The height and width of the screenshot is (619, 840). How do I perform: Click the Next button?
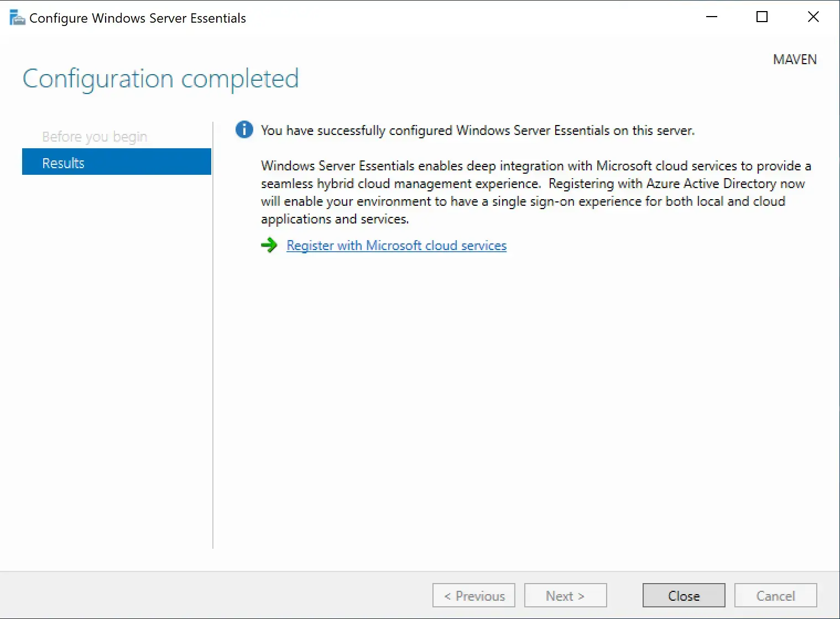[566, 596]
